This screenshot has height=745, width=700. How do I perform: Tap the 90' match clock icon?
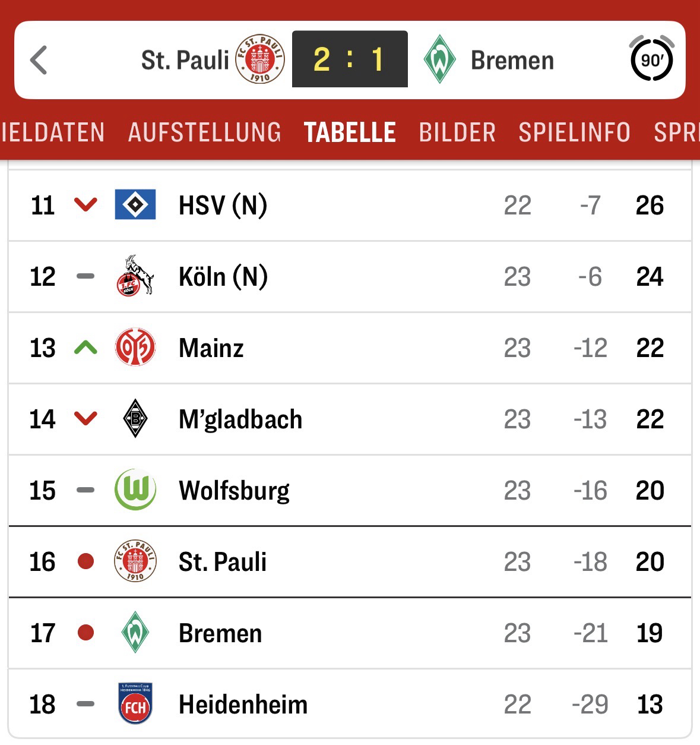651,59
